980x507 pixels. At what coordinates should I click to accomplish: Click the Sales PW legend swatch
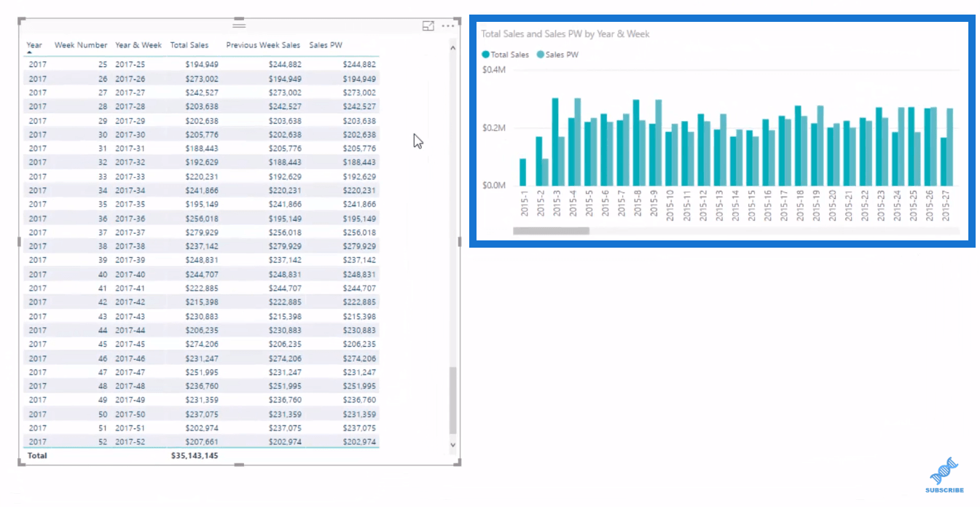pos(540,55)
